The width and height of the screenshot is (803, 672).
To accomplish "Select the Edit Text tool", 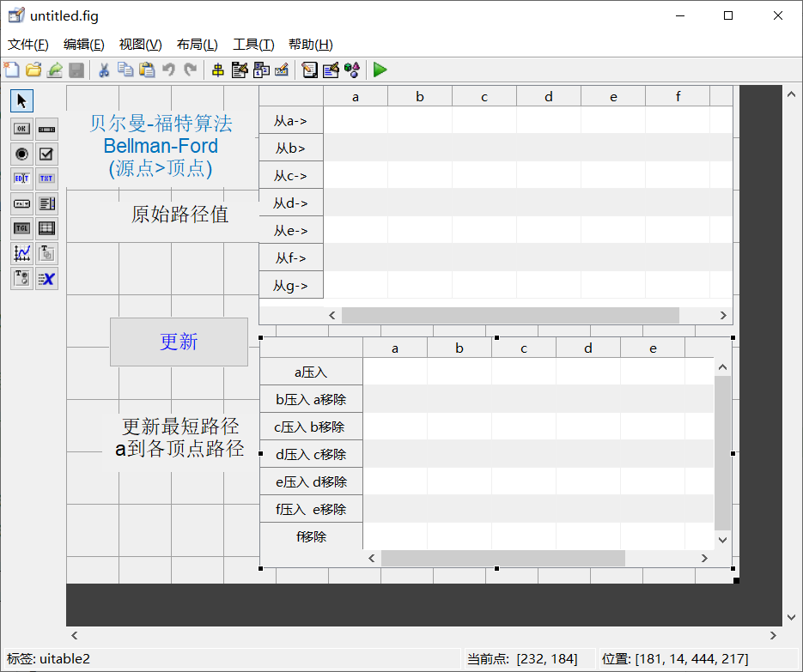I will pos(21,179).
